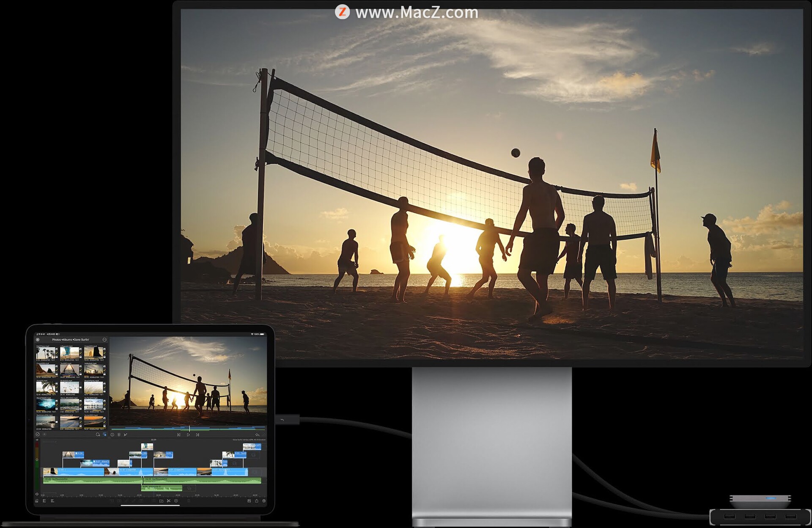Select the 4:54 tent overlay clip
Screen dimensions: 812x528
(73, 455)
